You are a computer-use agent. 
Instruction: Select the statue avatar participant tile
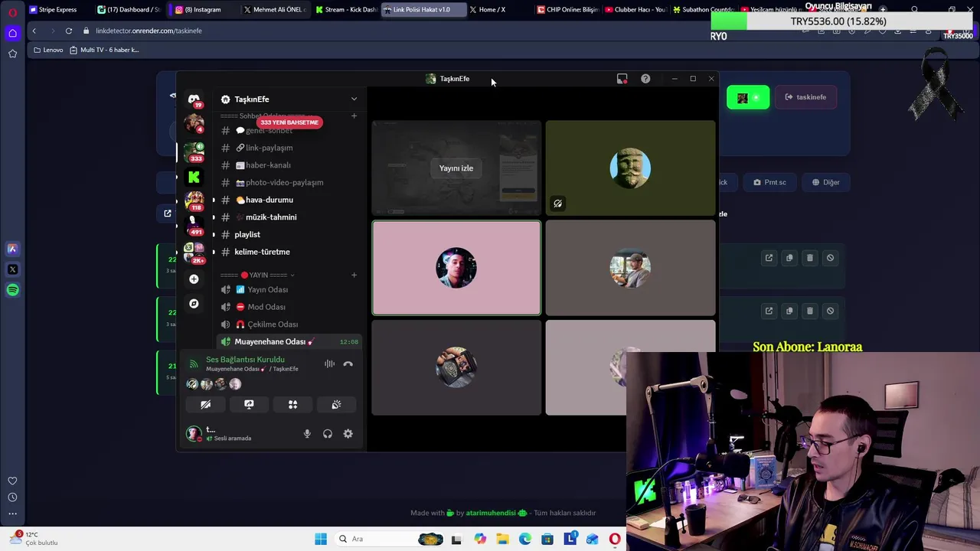(630, 168)
